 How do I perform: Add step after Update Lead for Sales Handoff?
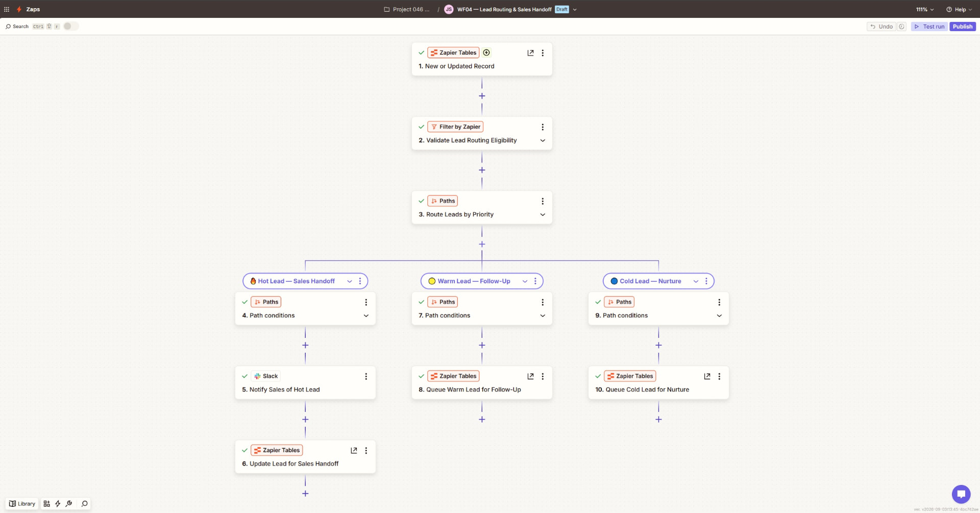305,493
